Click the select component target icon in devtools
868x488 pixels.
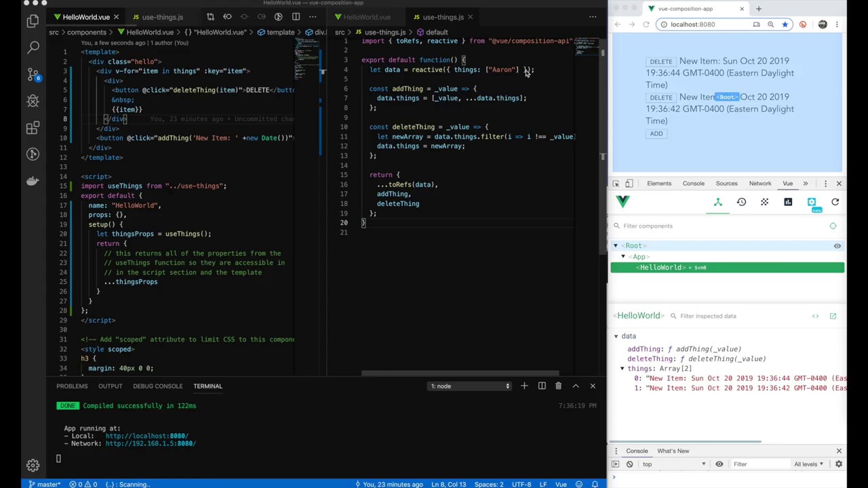click(x=833, y=226)
